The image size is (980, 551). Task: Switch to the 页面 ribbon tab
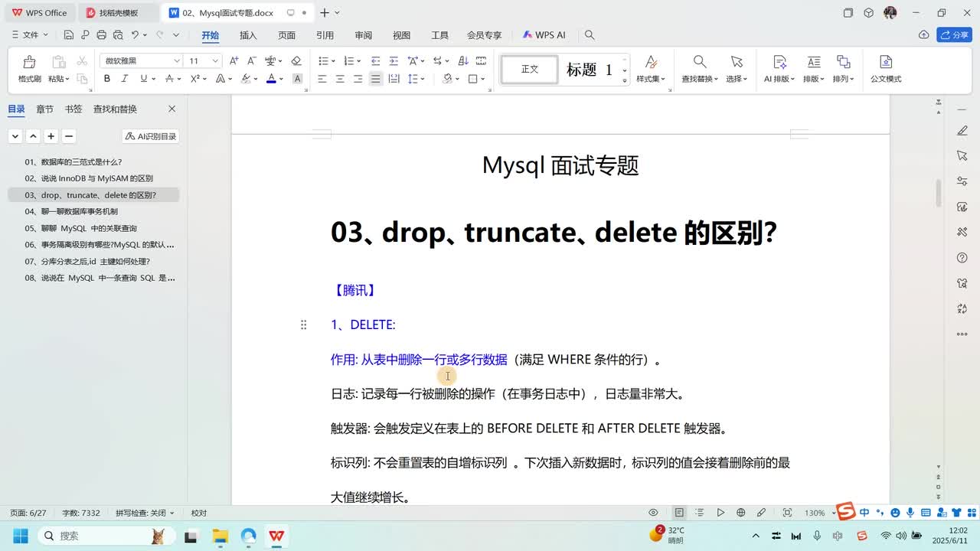pyautogui.click(x=286, y=35)
